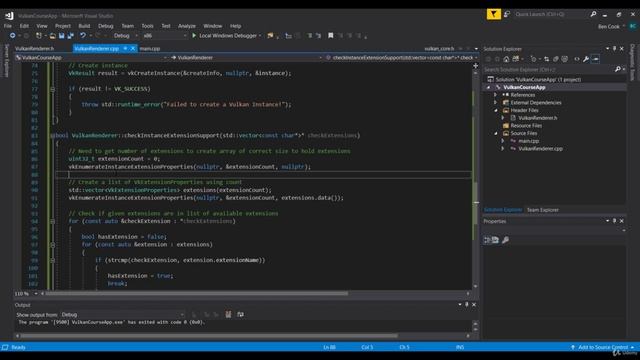Select main.cpp in Solution Explorer
This screenshot has width=640, height=360.
529,141
